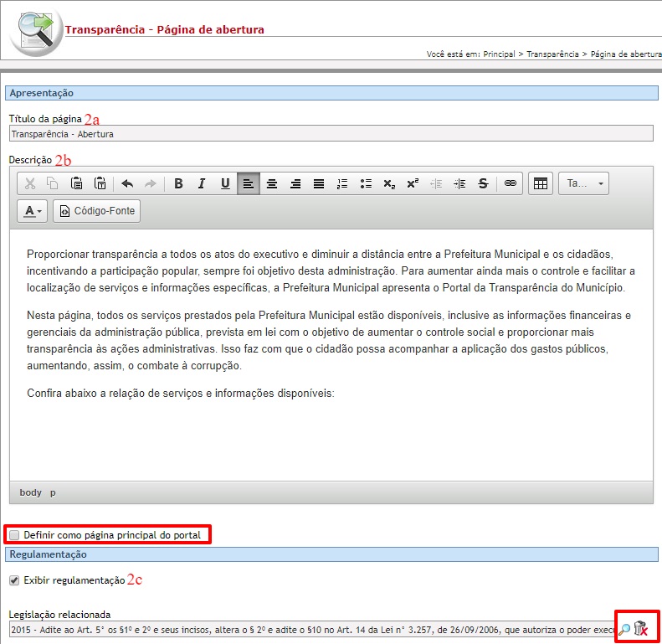This screenshot has width=662, height=644.
Task: Insert a hyperlink with link icon
Action: 510,183
